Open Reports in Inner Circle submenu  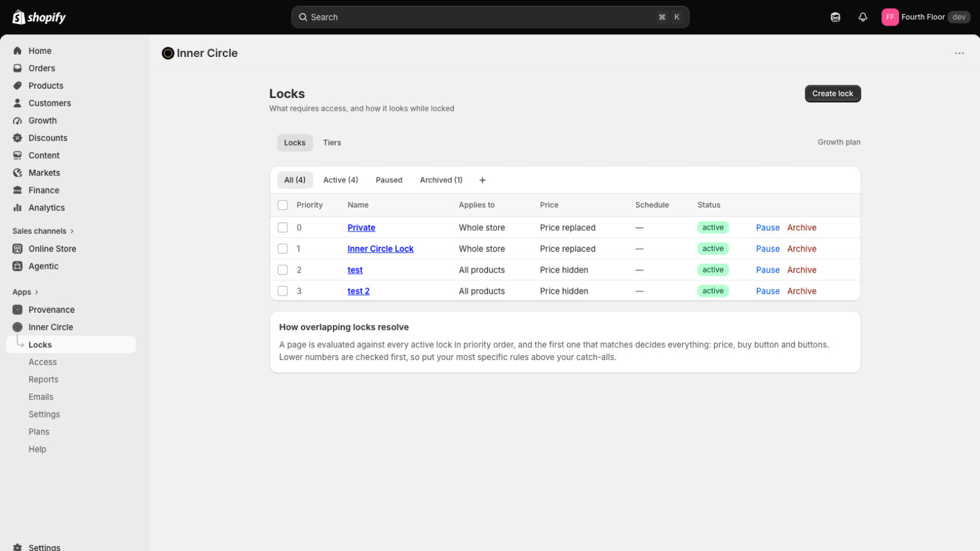pyautogui.click(x=43, y=380)
